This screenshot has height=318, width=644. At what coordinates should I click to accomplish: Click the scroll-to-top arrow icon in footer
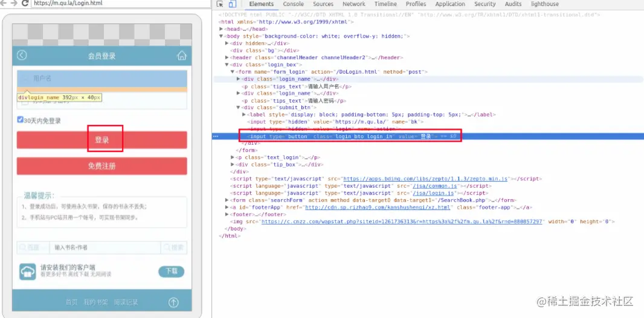(174, 302)
